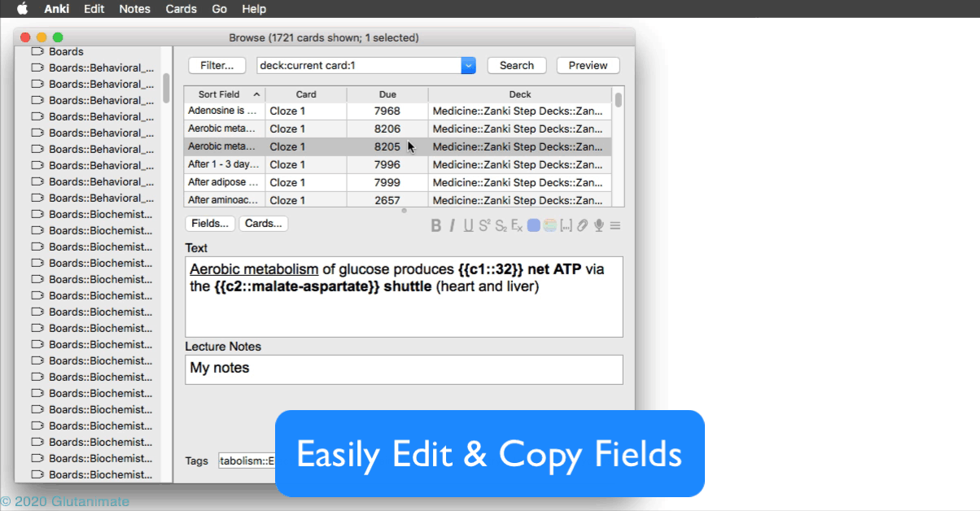Apply superscript formatting
This screenshot has height=511, width=980.
click(484, 225)
